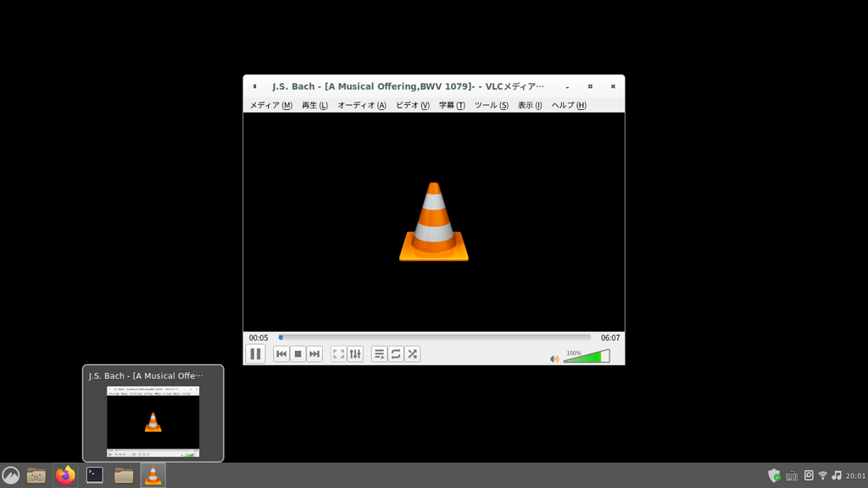Open the 再生 (L) menu
Viewport: 868px width, 488px height.
pyautogui.click(x=314, y=105)
